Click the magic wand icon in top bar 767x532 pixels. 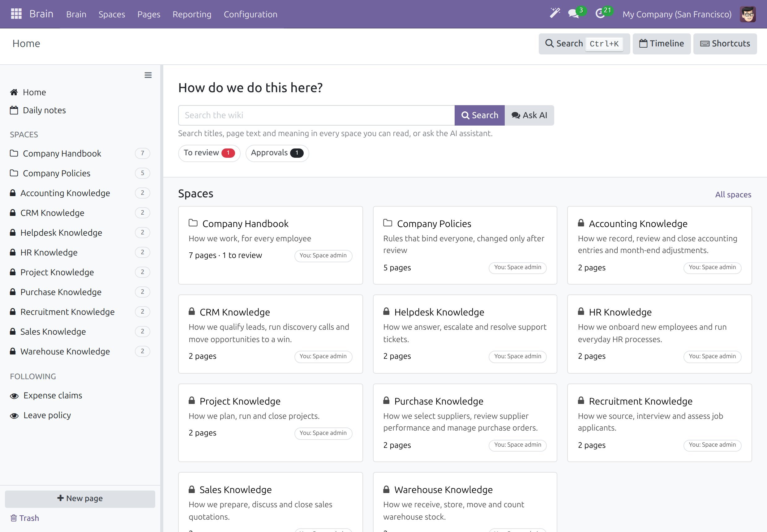point(555,13)
